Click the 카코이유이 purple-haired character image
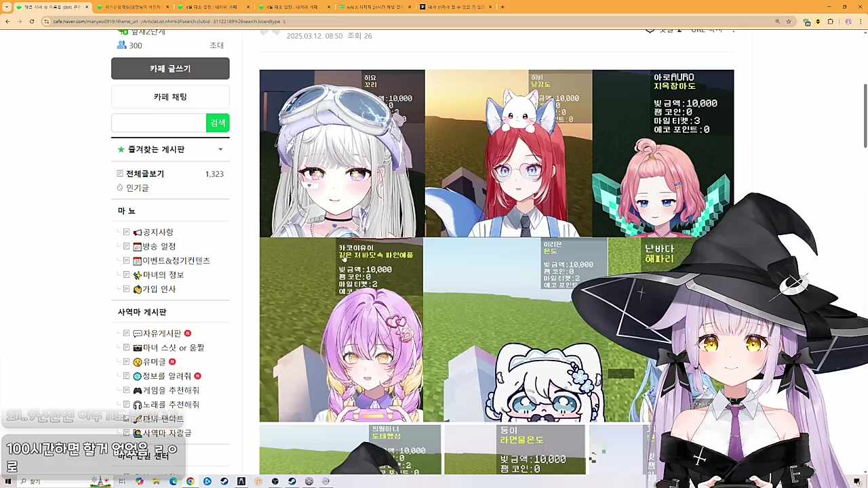 point(341,329)
